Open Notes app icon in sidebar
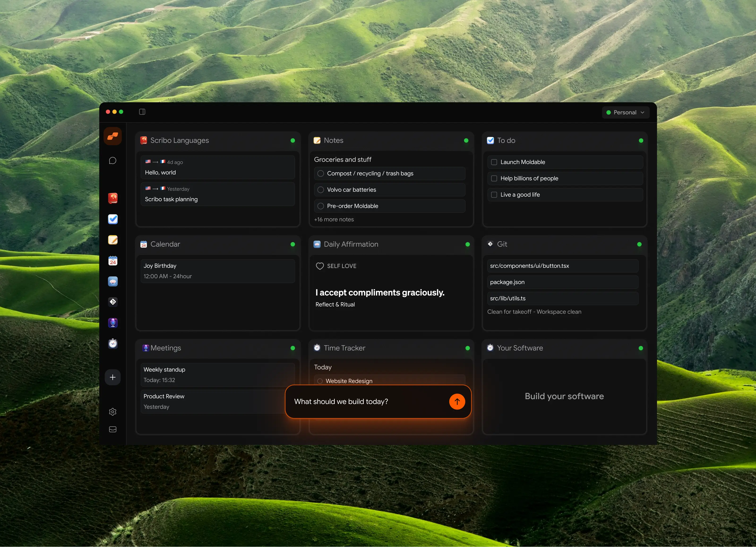The height and width of the screenshot is (547, 756). coord(113,240)
